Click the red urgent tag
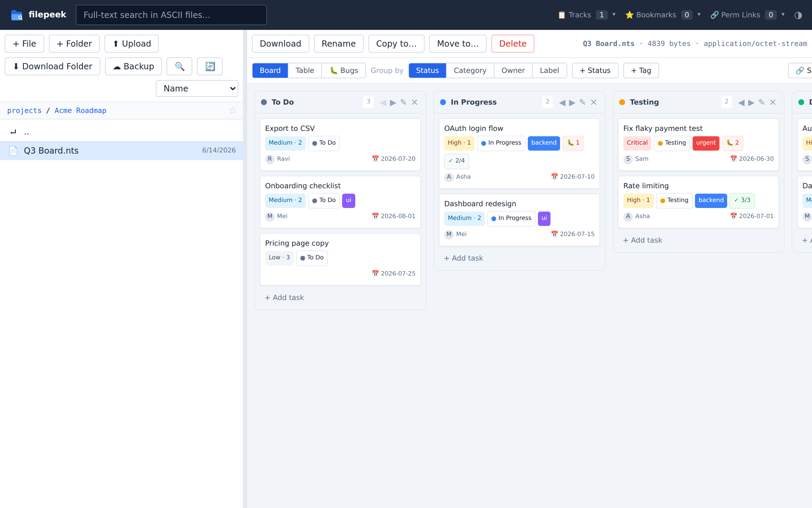Screen dimensions: 812x508 click(706, 143)
